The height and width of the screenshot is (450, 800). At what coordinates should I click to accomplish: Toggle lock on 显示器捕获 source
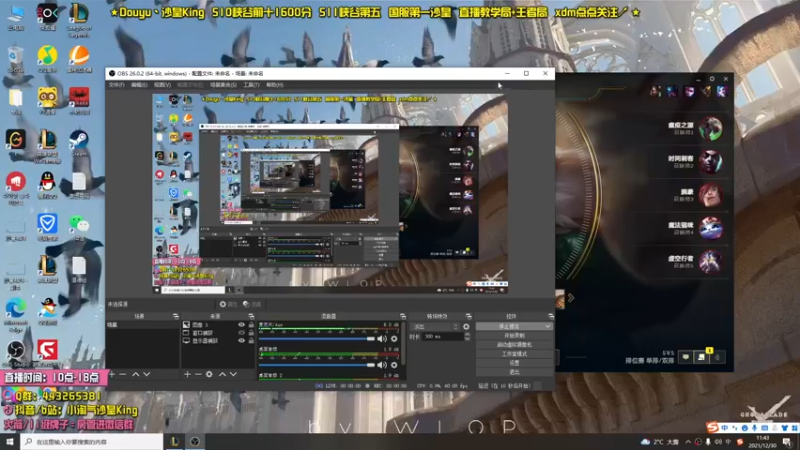(x=251, y=341)
